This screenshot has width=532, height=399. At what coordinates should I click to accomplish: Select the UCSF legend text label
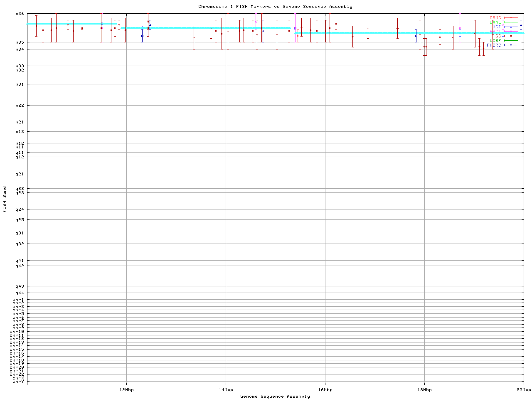pos(495,41)
